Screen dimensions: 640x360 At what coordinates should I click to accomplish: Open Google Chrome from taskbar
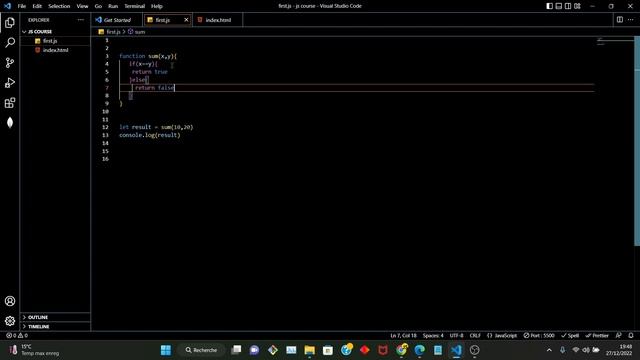401,350
